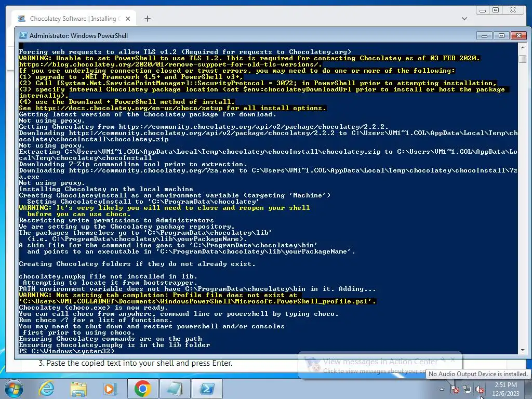
Task: Click 'Restricting write permissions to Administrators' line
Action: pos(116,220)
